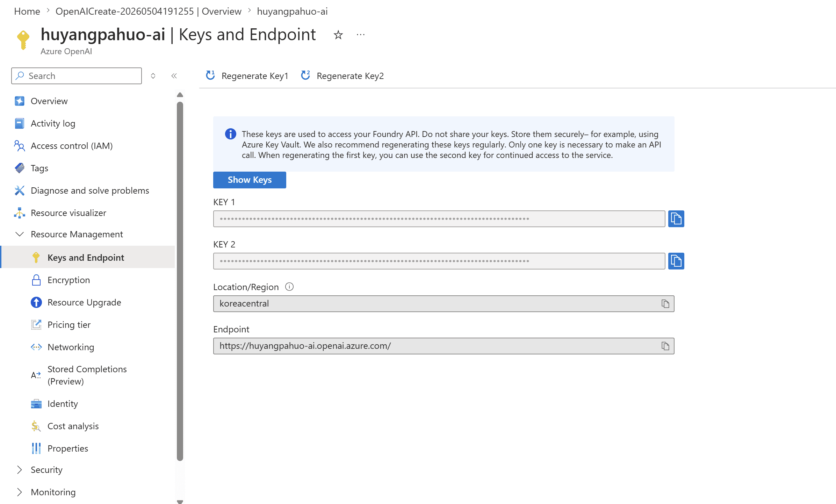Viewport: 836px width, 504px height.
Task: Collapse the sidebar with the double-chevron icon
Action: 174,76
